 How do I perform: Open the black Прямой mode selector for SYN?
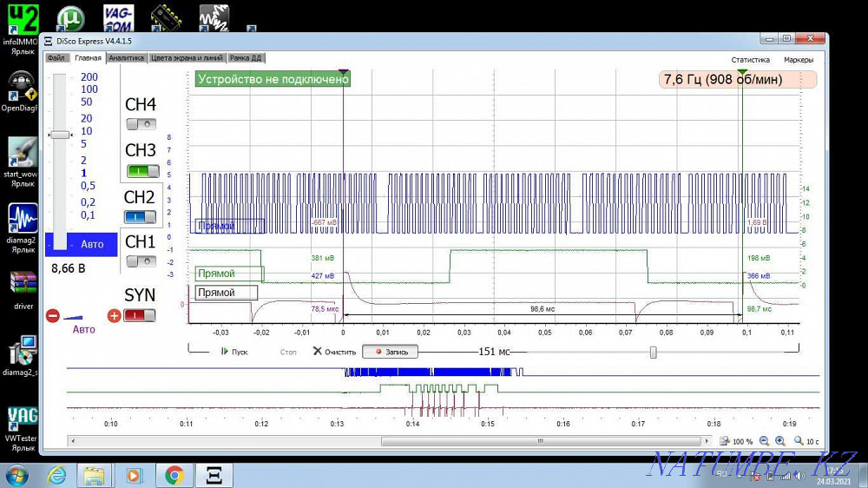[226, 293]
